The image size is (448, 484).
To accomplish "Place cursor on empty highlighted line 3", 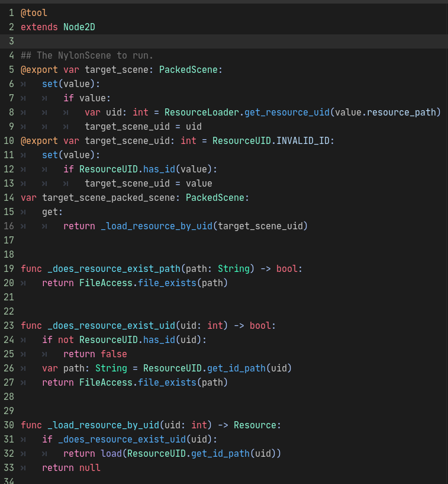I will click(224, 41).
